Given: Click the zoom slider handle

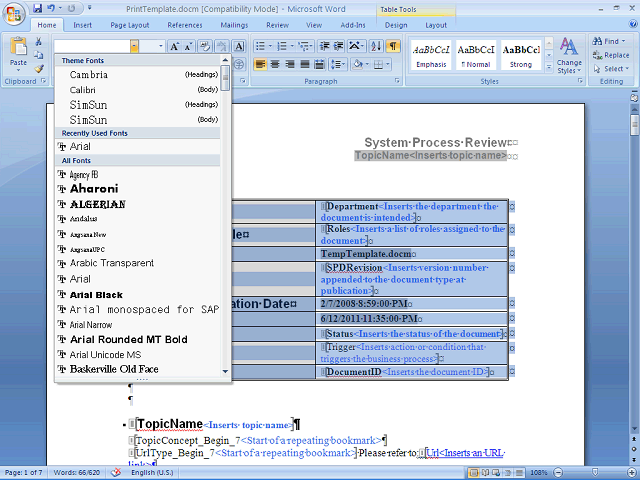Looking at the screenshot, I should pyautogui.click(x=595, y=473).
